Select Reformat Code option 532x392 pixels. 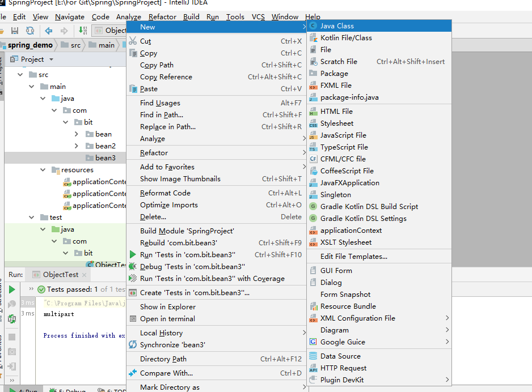tap(216, 193)
